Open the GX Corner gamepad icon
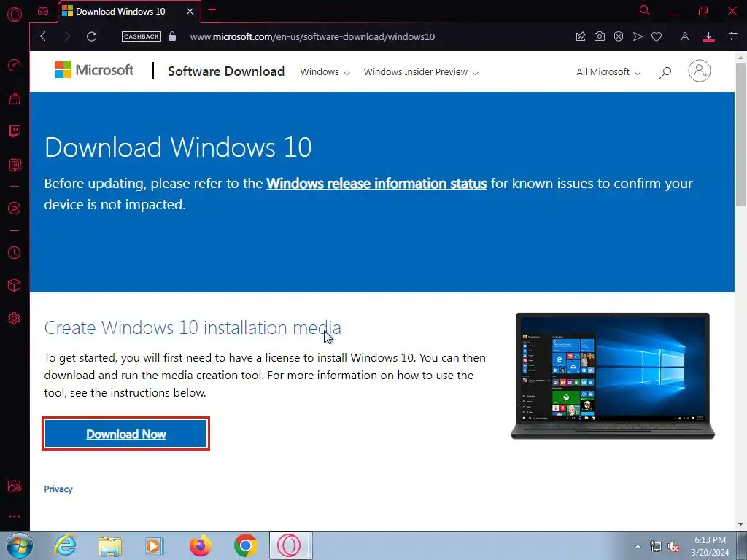 [x=43, y=11]
